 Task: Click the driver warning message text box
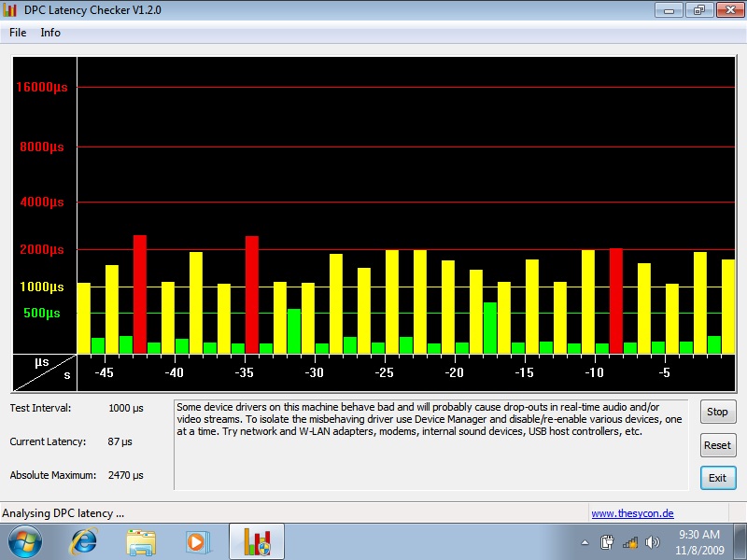431,445
